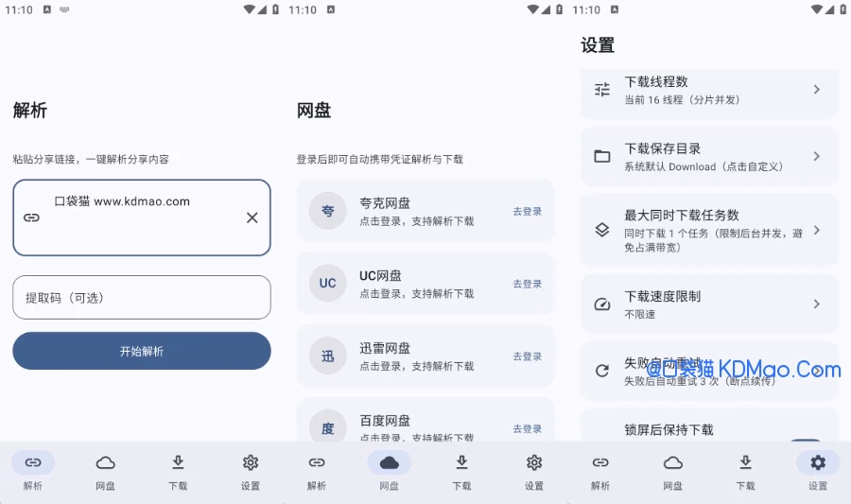Tap the battery icon in 解析 screen's status bar
The height and width of the screenshot is (504, 851).
coord(276,9)
